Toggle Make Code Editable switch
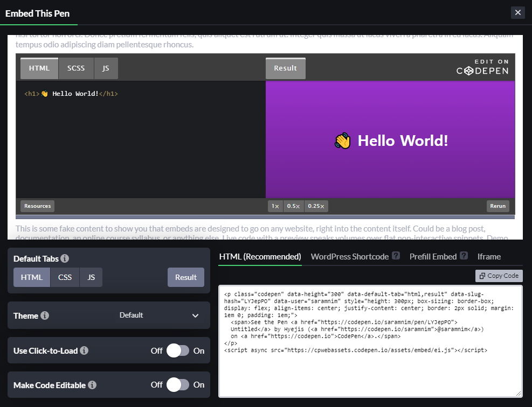This screenshot has height=407, width=532. pos(178,385)
